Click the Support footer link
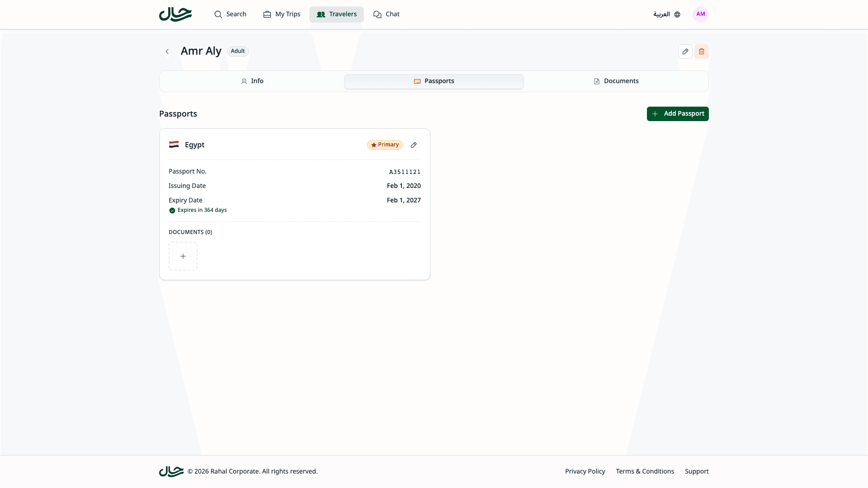 [x=696, y=471]
